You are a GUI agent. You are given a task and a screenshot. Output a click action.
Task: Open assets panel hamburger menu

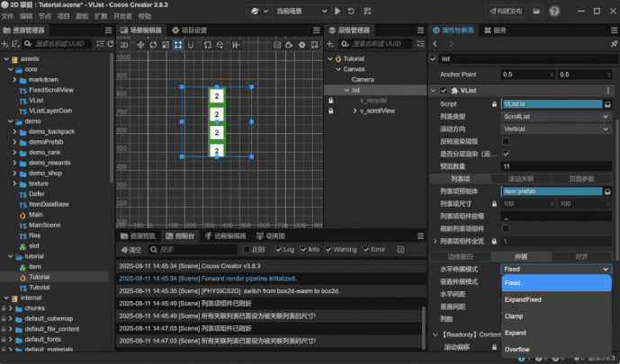tap(108, 30)
